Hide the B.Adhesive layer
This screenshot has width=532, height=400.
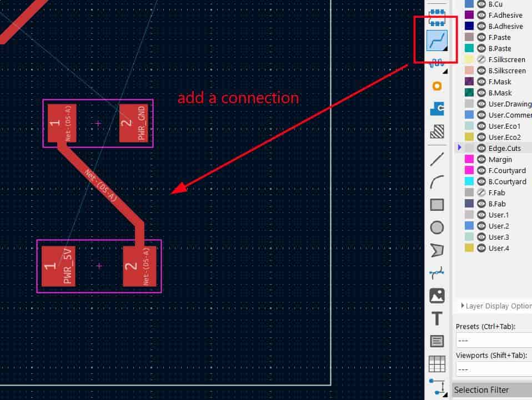pos(481,26)
